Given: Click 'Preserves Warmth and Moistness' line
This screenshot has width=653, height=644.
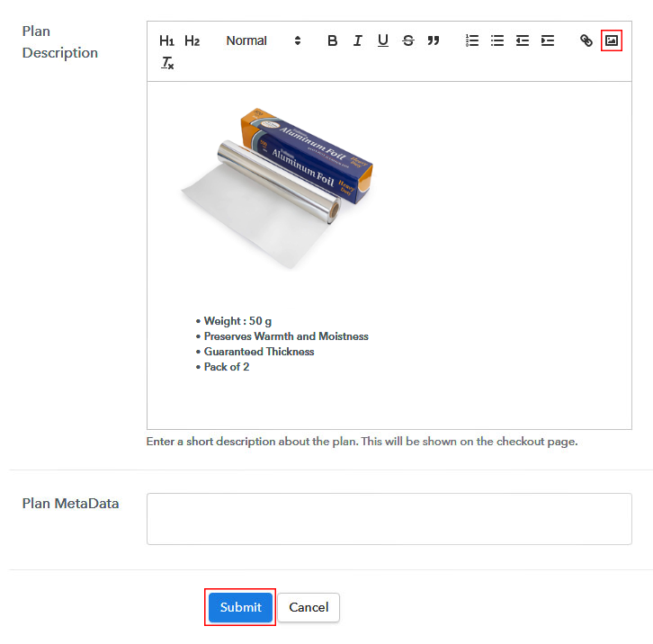Looking at the screenshot, I should 286,336.
